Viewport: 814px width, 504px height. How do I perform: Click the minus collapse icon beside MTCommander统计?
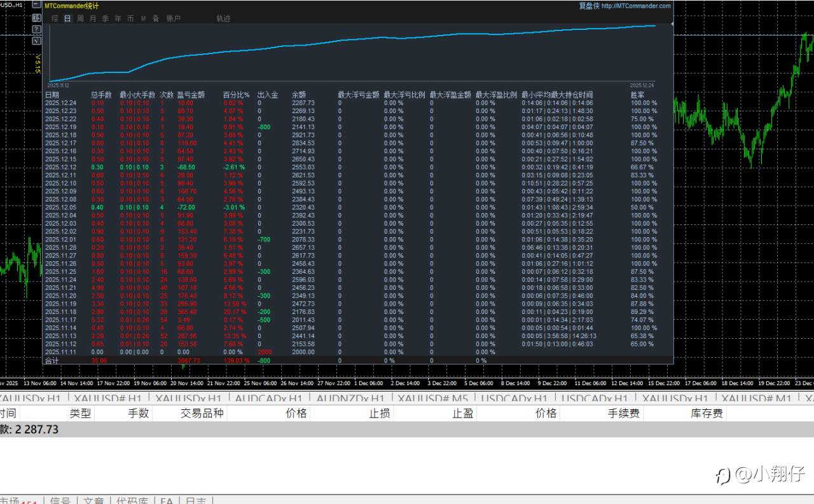point(36,5)
